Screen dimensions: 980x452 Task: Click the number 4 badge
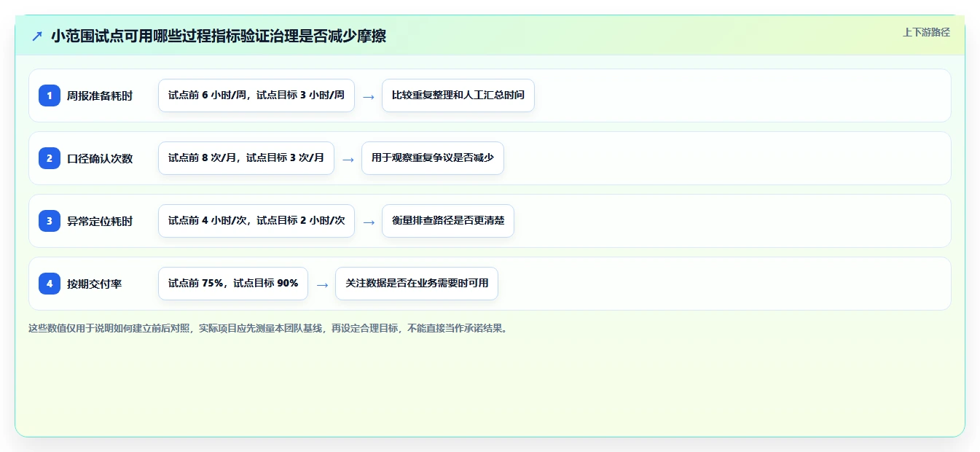tap(50, 284)
